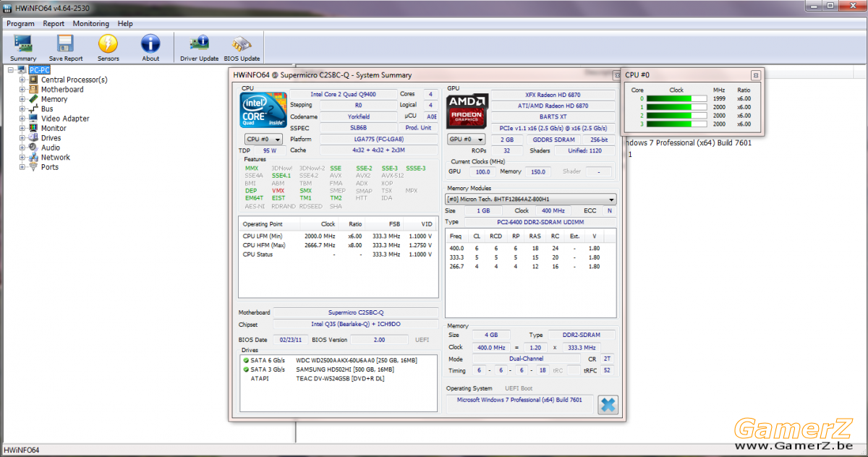
Task: Open the Help menu
Action: click(125, 23)
